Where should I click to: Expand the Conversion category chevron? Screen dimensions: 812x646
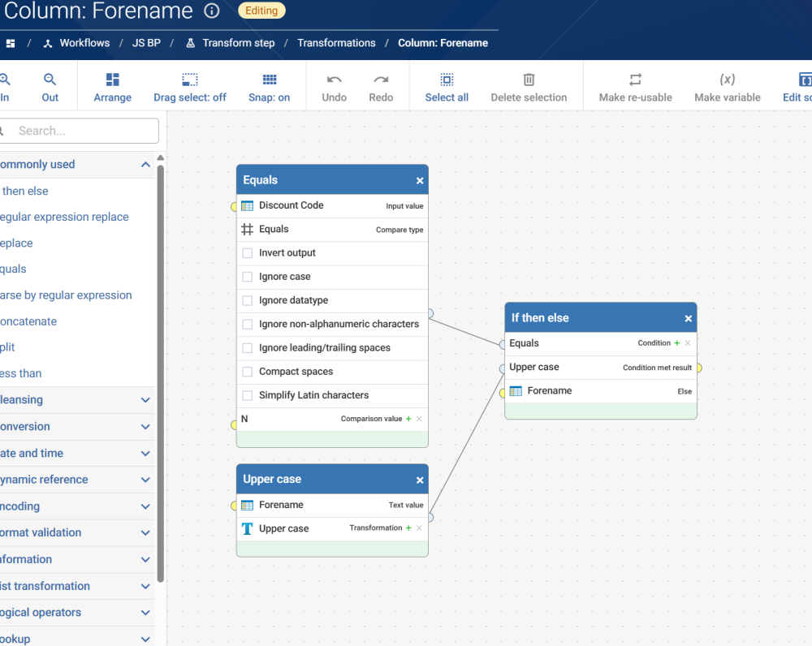[145, 427]
